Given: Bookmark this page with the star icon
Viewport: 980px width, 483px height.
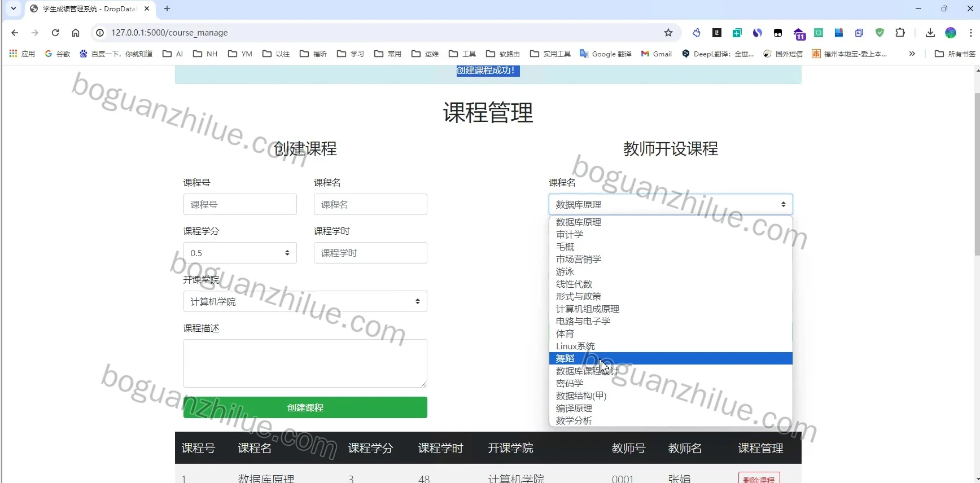Looking at the screenshot, I should click(x=668, y=33).
